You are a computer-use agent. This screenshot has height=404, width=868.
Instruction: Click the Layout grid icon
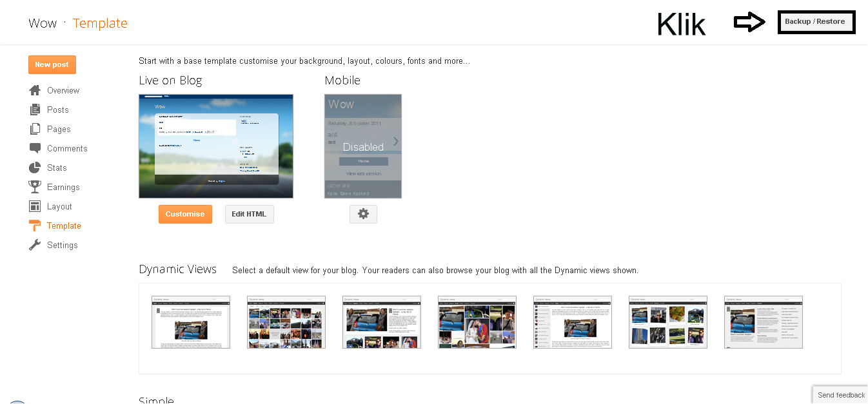tap(35, 206)
